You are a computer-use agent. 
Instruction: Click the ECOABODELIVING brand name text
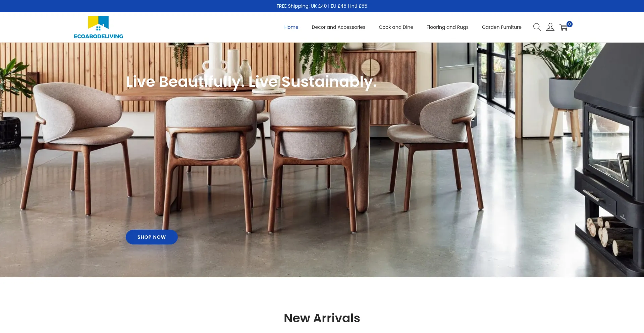[98, 36]
